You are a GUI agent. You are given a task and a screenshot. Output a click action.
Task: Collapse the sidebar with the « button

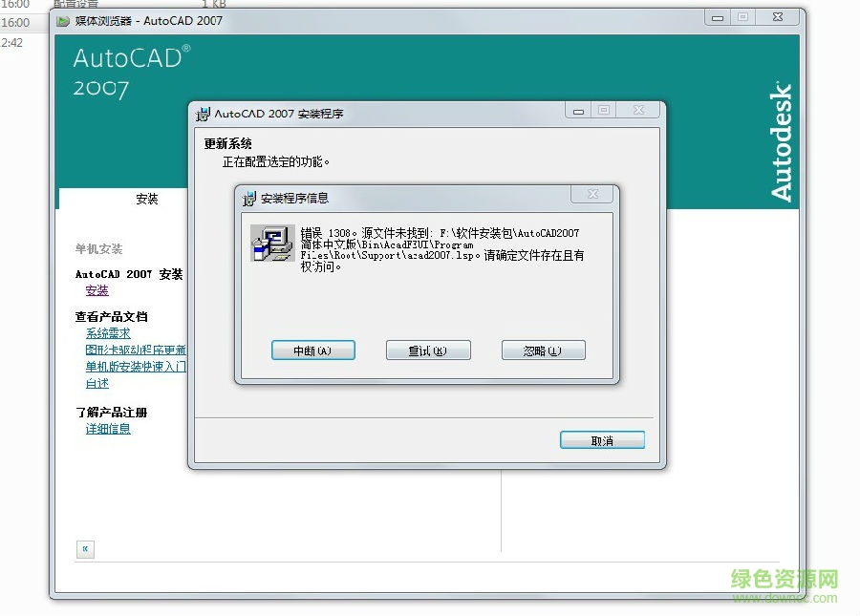pyautogui.click(x=84, y=549)
